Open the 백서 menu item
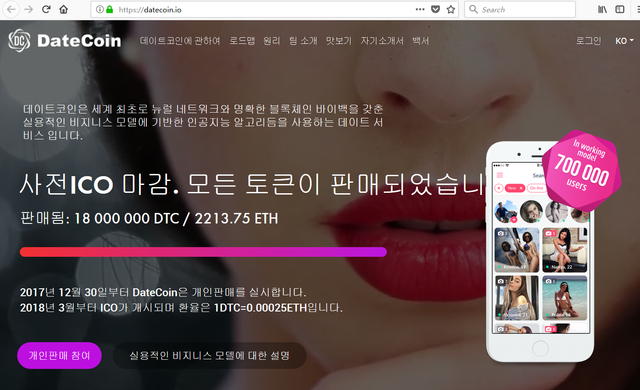The width and height of the screenshot is (640, 390). 420,41
